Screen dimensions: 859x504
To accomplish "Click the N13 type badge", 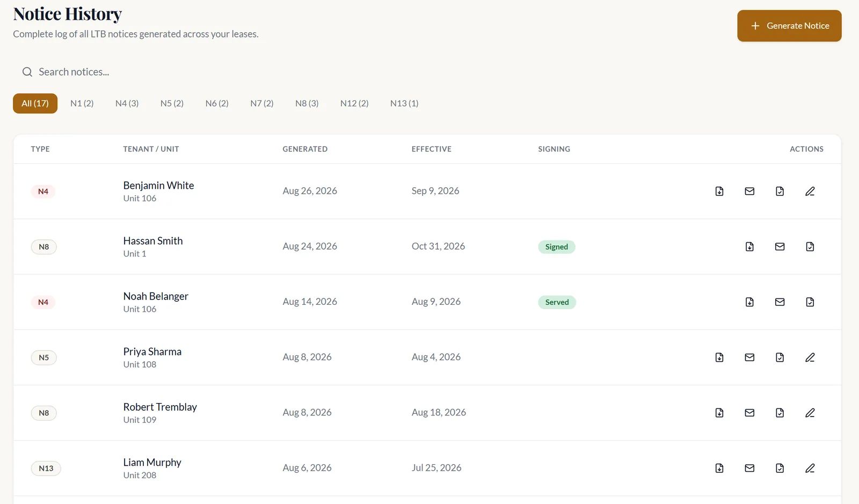I will click(x=46, y=468).
